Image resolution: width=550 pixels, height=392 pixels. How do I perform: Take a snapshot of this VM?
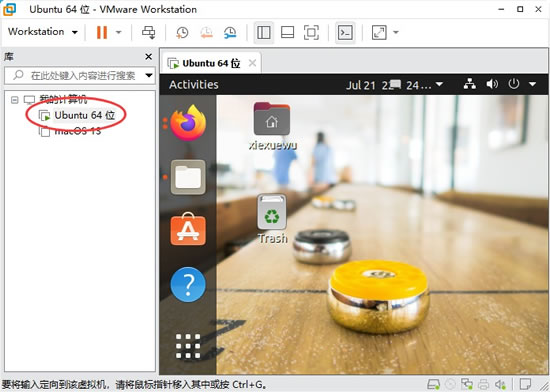pyautogui.click(x=182, y=32)
